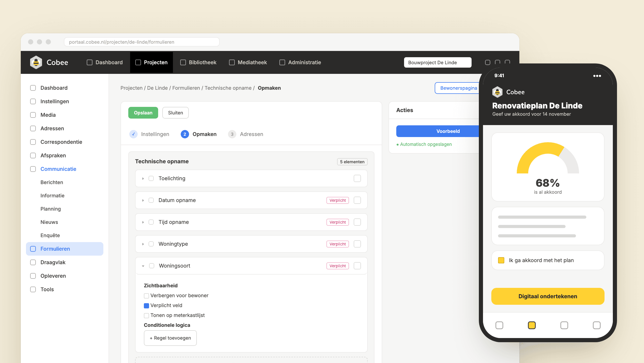Click the Formulieren sidebar icon
Image resolution: width=644 pixels, height=363 pixels.
pos(33,249)
